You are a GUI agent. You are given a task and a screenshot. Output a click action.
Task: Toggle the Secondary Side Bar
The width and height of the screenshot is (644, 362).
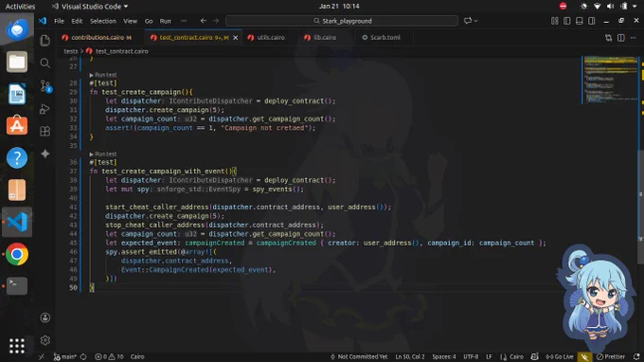[591, 21]
